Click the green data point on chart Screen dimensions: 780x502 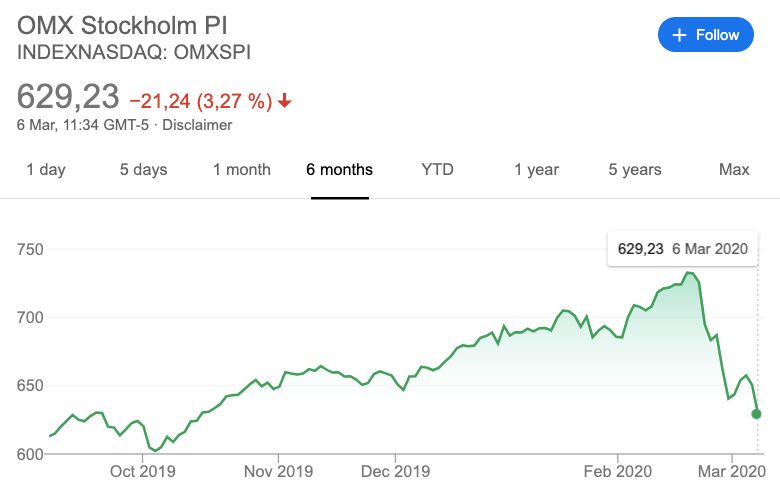pyautogui.click(x=757, y=414)
